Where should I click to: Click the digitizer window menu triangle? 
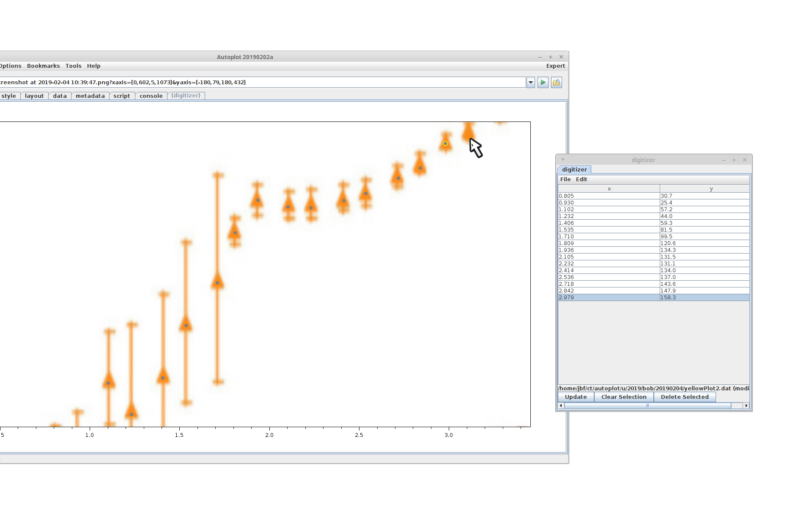pyautogui.click(x=563, y=160)
